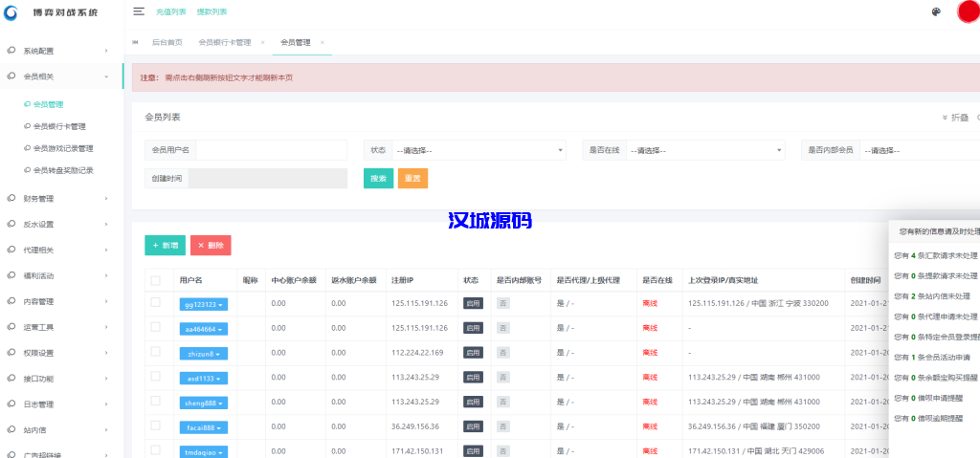The width and height of the screenshot is (980, 458).
Task: Click the 新增 add button
Action: pyautogui.click(x=165, y=246)
